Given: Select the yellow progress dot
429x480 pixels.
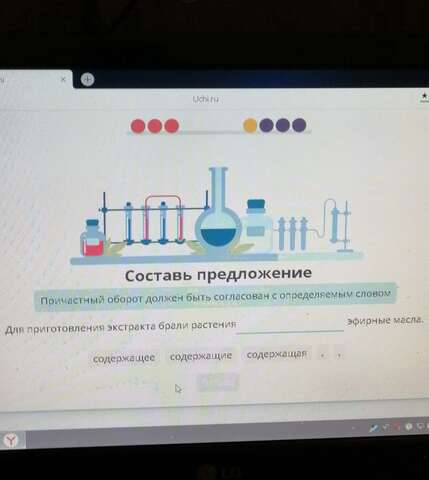Looking at the screenshot, I should pyautogui.click(x=250, y=125).
